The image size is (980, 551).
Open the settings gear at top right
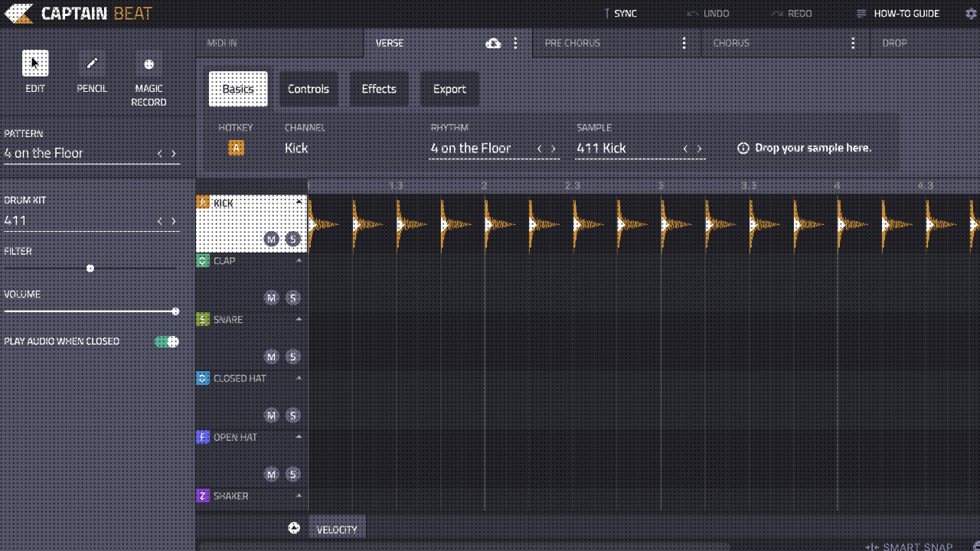click(x=972, y=14)
